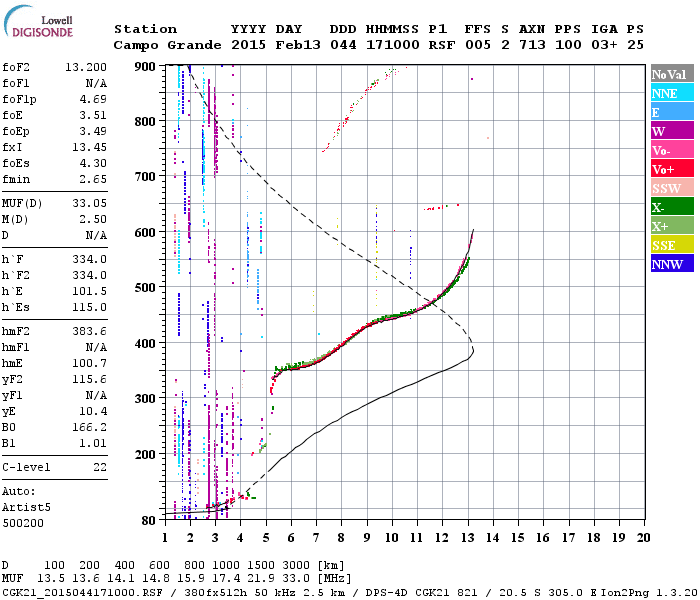Click the 13 MHz frequency axis label
This screenshot has width=700, height=600.
click(467, 538)
